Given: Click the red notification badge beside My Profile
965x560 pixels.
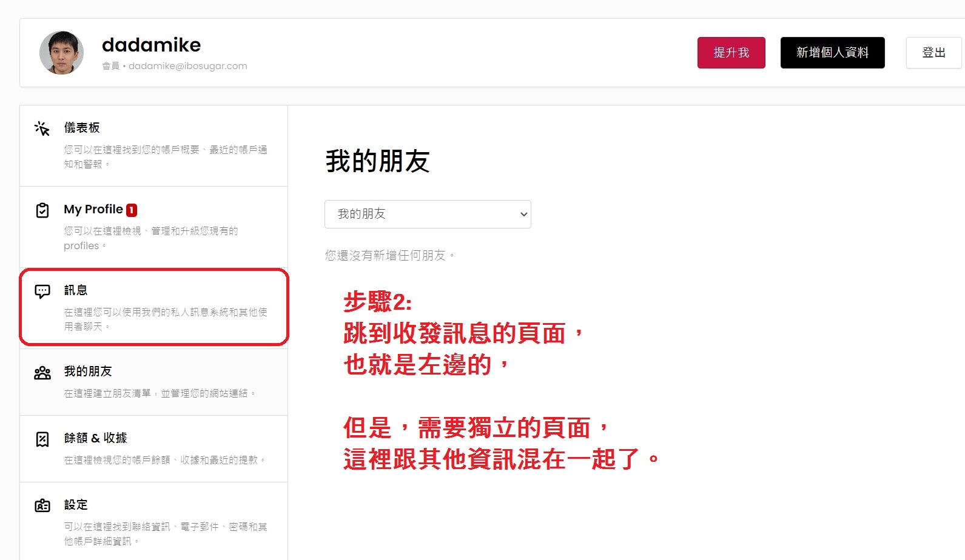Looking at the screenshot, I should click(x=132, y=210).
